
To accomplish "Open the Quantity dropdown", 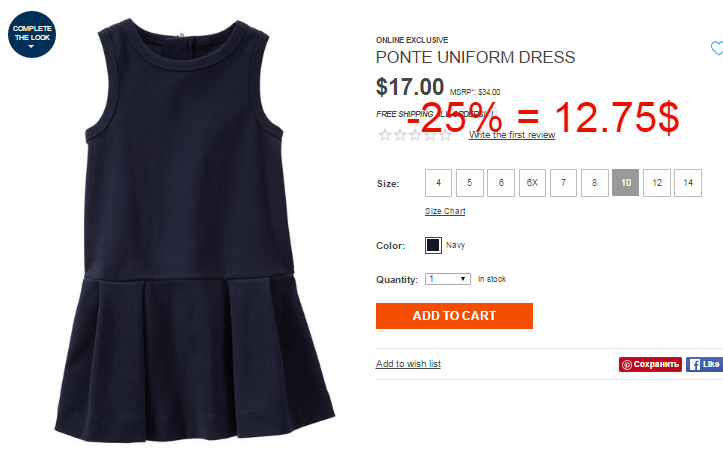I will click(x=448, y=279).
